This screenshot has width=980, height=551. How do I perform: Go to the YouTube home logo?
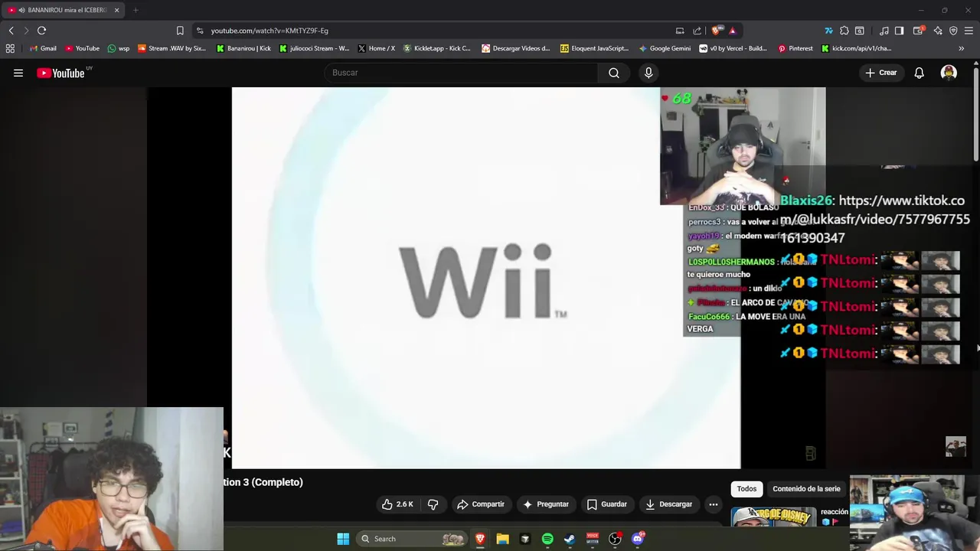pyautogui.click(x=61, y=73)
